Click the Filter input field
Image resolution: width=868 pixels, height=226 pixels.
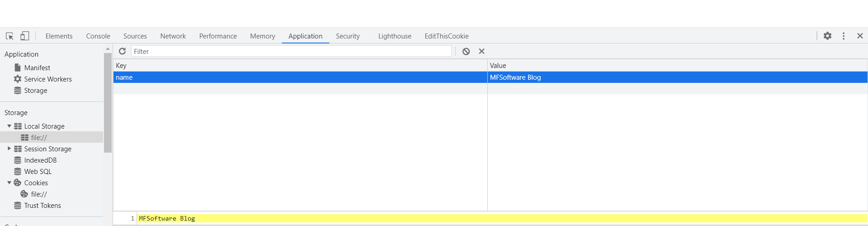tap(291, 52)
